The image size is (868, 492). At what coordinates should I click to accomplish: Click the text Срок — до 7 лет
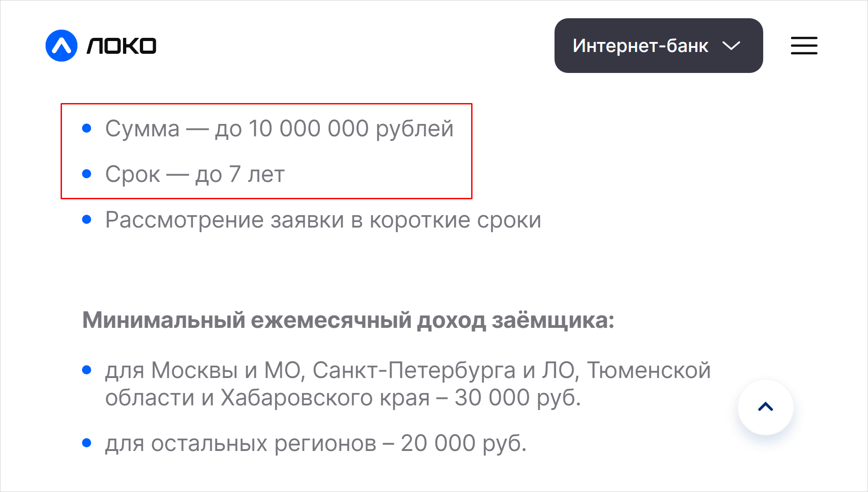tap(195, 174)
